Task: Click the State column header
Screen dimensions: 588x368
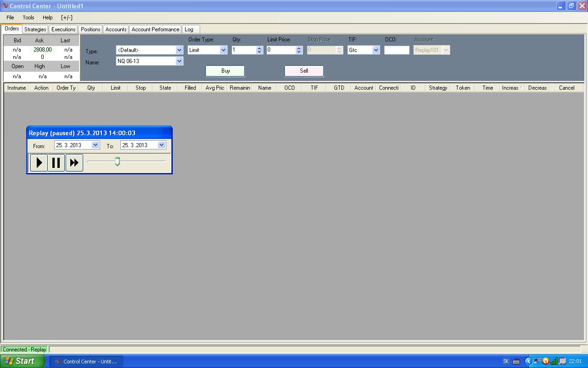Action: [165, 88]
